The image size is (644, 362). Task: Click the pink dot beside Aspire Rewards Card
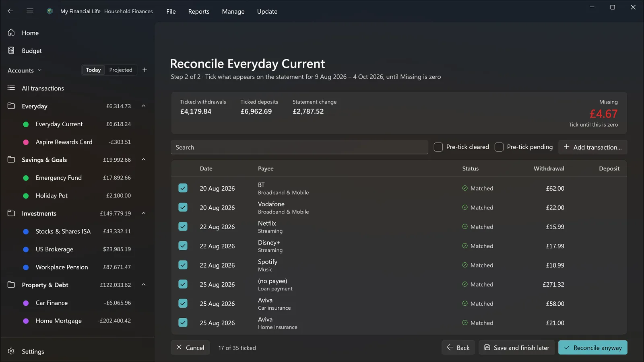point(26,142)
